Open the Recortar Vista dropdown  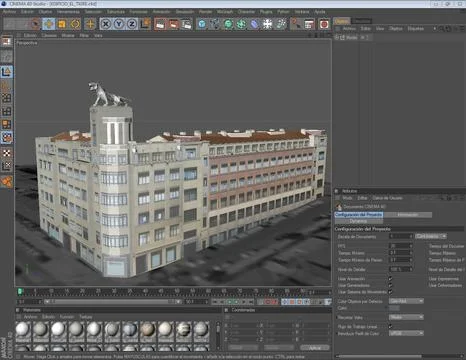(406, 317)
